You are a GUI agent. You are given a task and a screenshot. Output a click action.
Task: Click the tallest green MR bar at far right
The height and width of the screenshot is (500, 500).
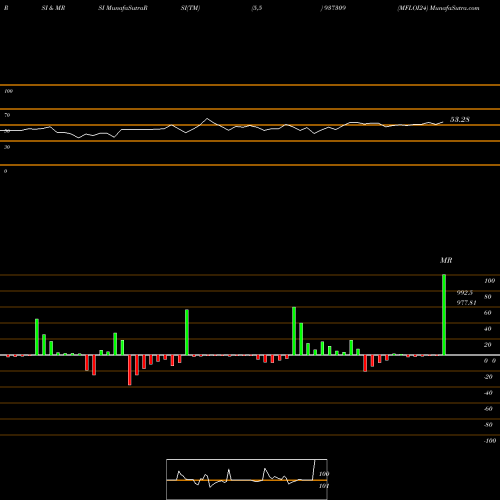[x=444, y=315]
